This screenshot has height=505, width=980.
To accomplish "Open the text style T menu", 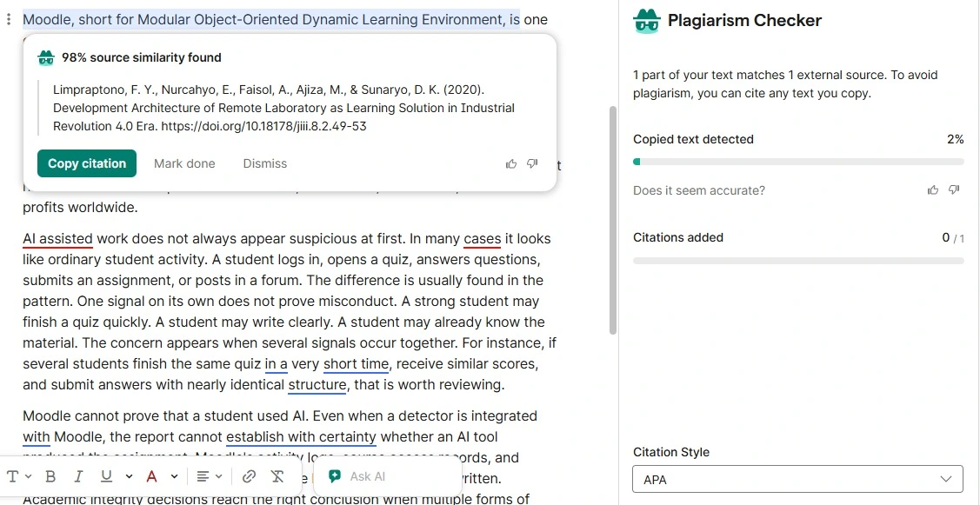I will click(x=18, y=477).
